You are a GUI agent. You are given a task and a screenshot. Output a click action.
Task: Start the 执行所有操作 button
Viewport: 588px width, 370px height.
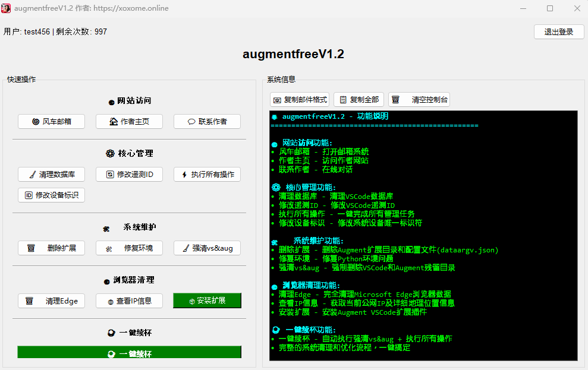(207, 174)
